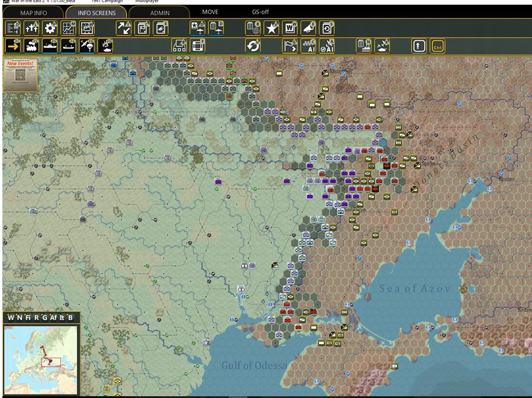Click the MOVE mode label
Image resolution: width=532 pixels, height=398 pixels.
pos(210,12)
